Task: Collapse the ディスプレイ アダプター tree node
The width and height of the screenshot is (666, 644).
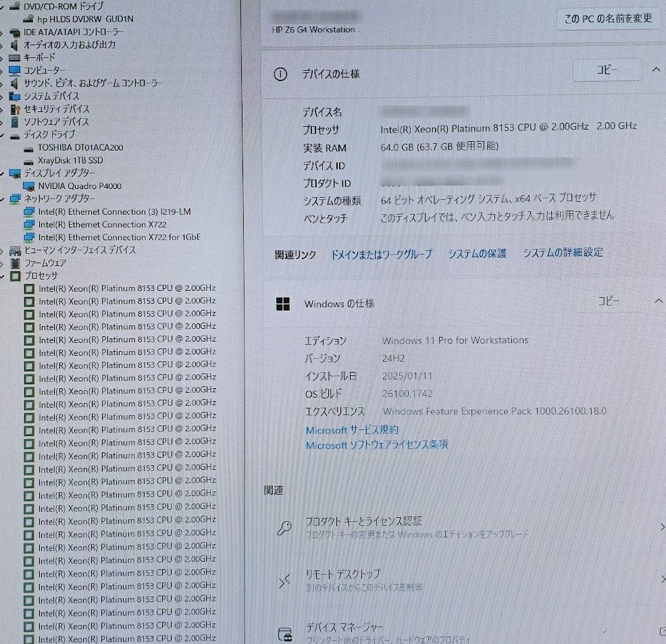Action: [3, 174]
